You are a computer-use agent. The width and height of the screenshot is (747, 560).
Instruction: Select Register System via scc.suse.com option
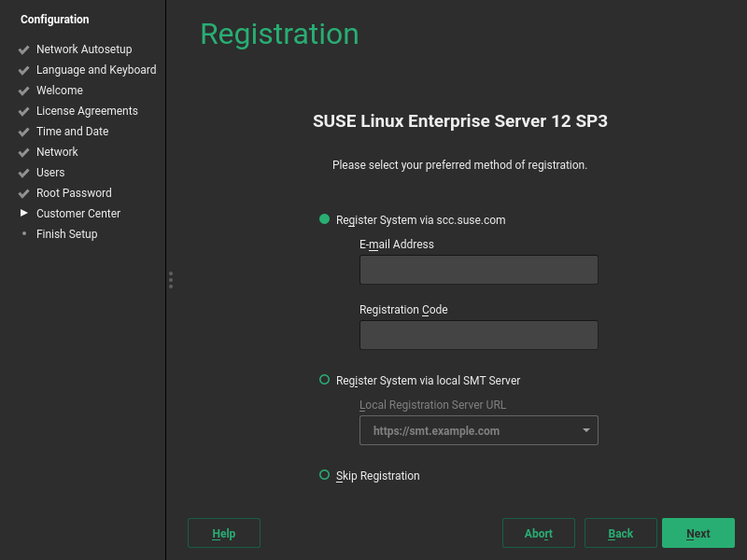pyautogui.click(x=325, y=219)
